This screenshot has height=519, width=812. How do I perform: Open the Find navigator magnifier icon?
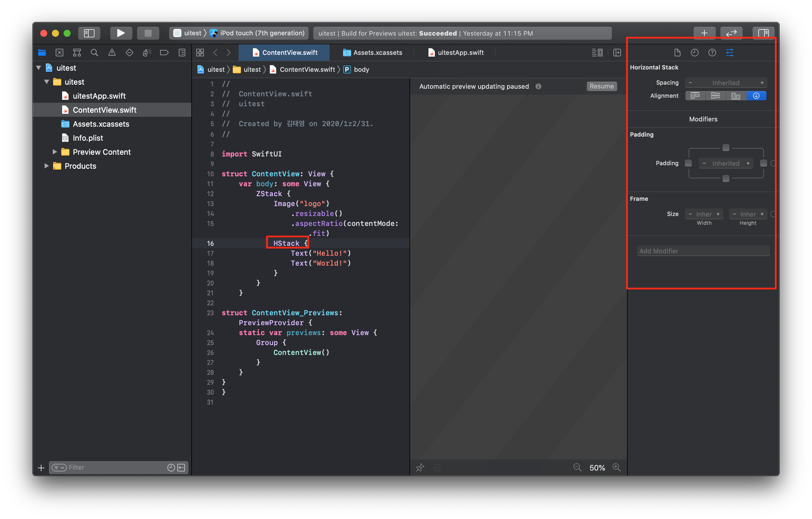94,53
